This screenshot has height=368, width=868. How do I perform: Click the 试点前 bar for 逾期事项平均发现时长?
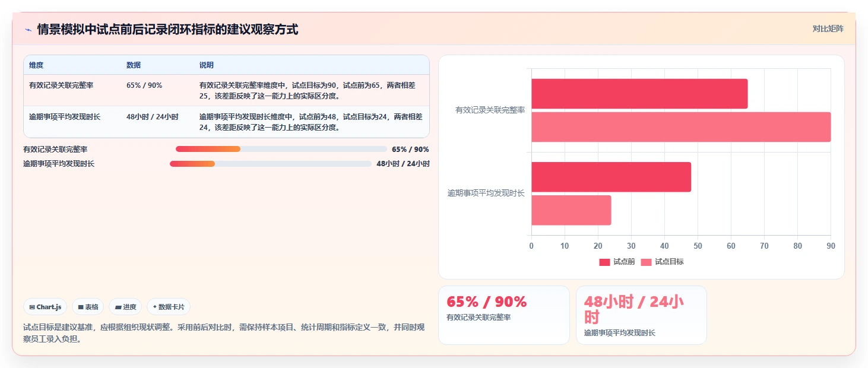click(611, 177)
